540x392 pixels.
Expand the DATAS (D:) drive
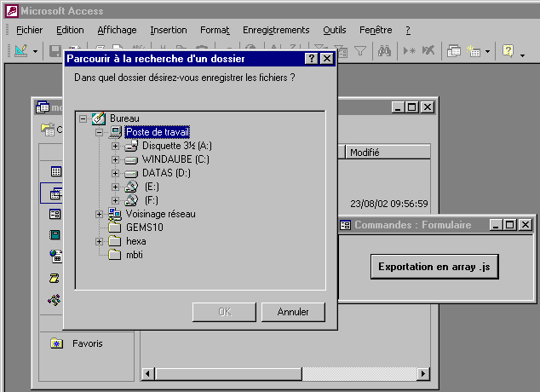(115, 173)
